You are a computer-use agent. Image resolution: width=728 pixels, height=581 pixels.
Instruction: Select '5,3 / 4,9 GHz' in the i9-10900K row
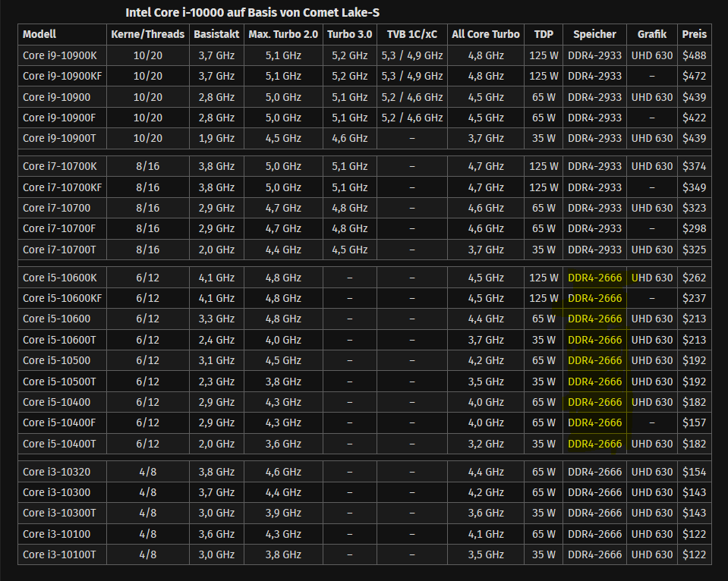(x=411, y=55)
